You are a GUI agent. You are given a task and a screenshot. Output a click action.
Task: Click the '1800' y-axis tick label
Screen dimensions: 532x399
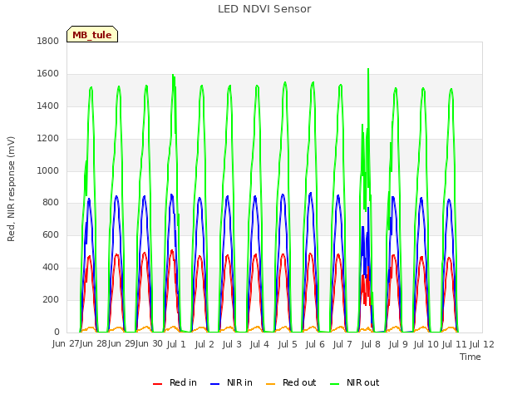[x=48, y=41]
